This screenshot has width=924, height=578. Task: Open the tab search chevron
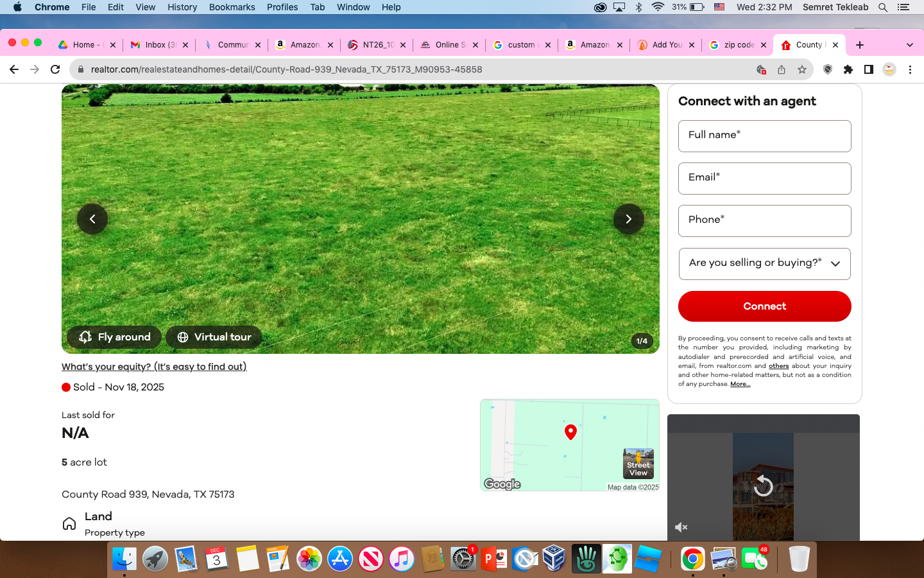pyautogui.click(x=909, y=45)
